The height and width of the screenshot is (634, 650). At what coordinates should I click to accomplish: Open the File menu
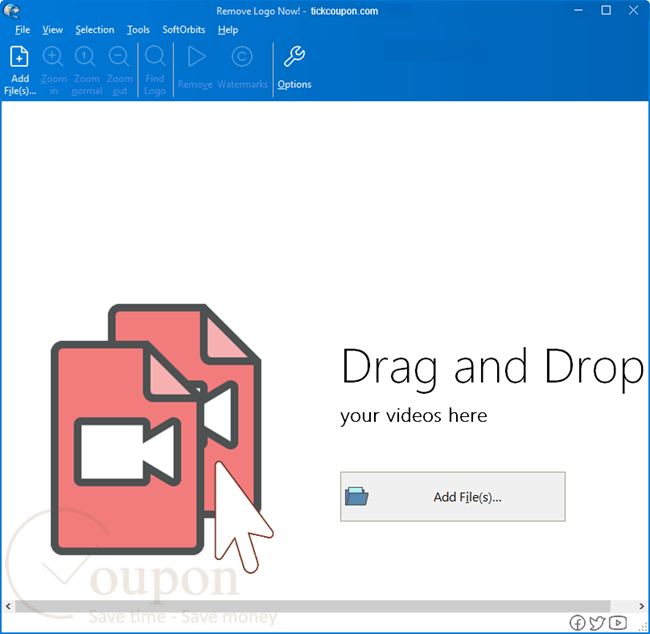22,30
